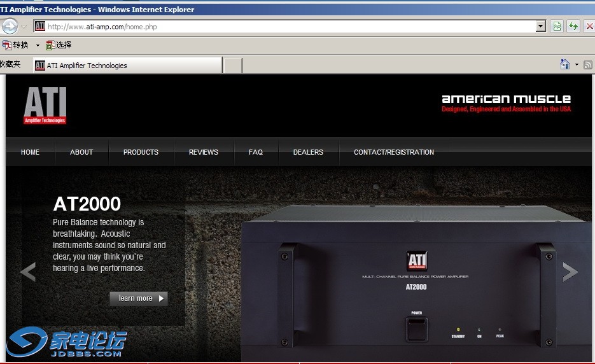Click the 选择 toolbar button

pos(59,45)
